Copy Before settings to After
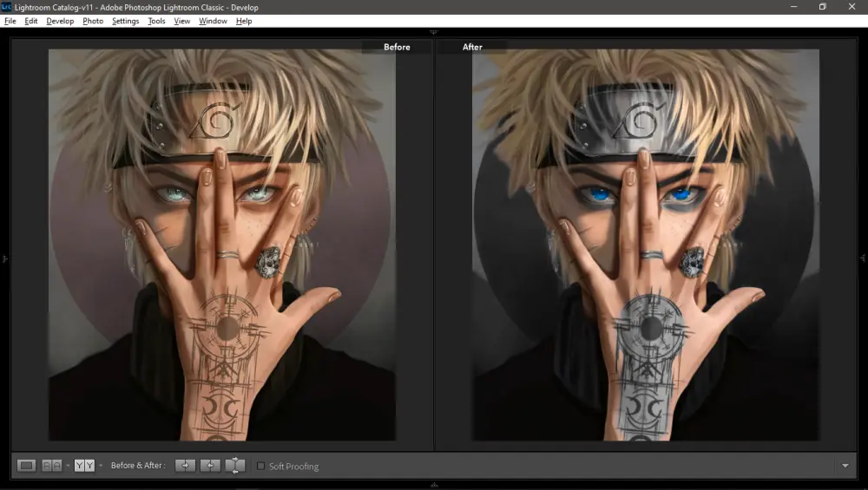The image size is (868, 490). pos(185,466)
